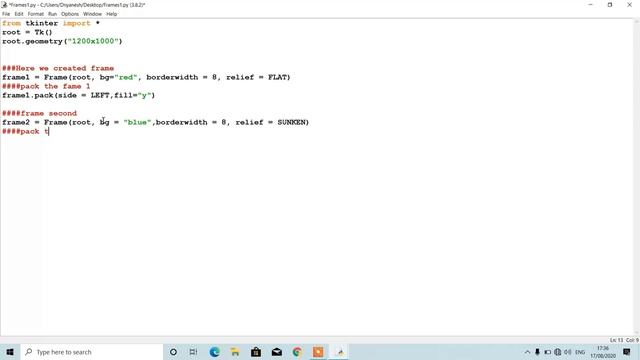Open Cortana circle icon in taskbar
640x360 pixels.
[x=173, y=352]
